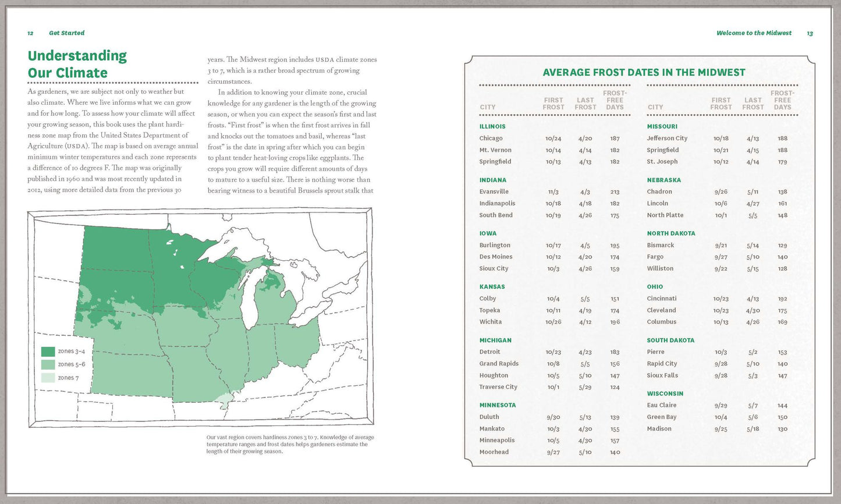The height and width of the screenshot is (504, 841).
Task: Click the Des Moines city name
Action: [x=496, y=257]
